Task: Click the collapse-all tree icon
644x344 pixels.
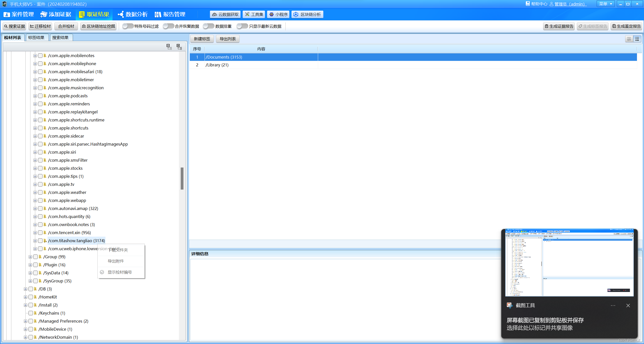Action: click(x=169, y=47)
